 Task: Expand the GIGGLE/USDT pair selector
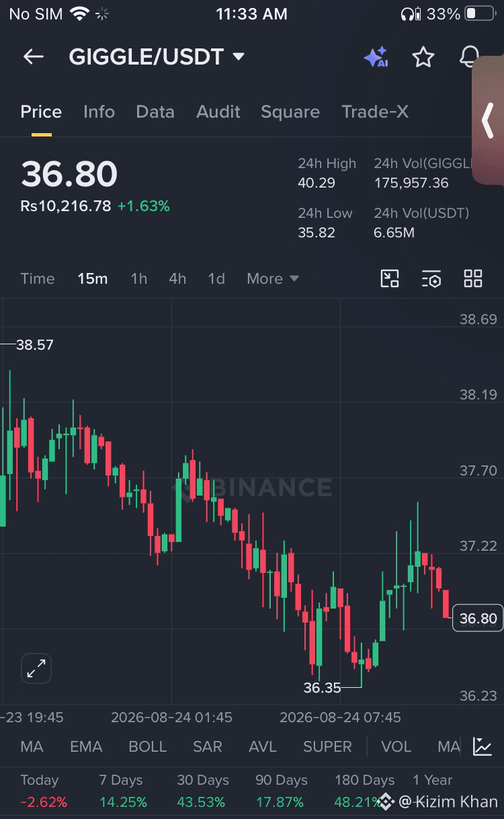(157, 57)
